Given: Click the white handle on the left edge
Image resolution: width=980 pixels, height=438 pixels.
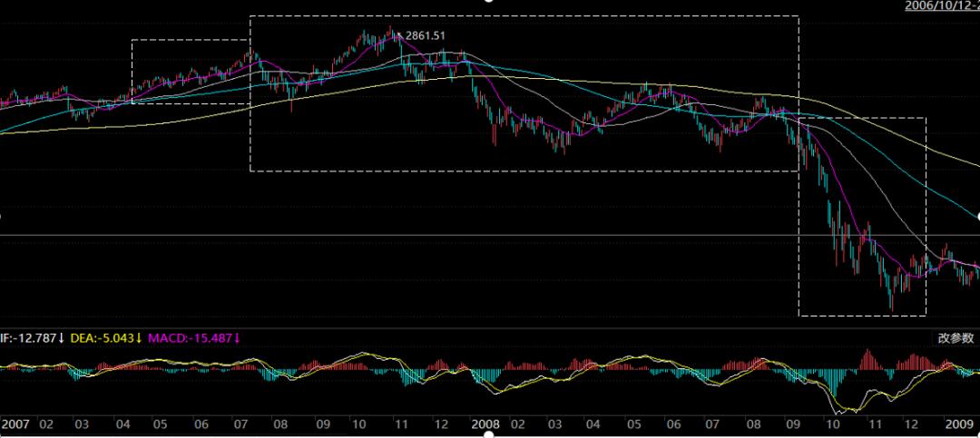Looking at the screenshot, I should coord(2,218).
